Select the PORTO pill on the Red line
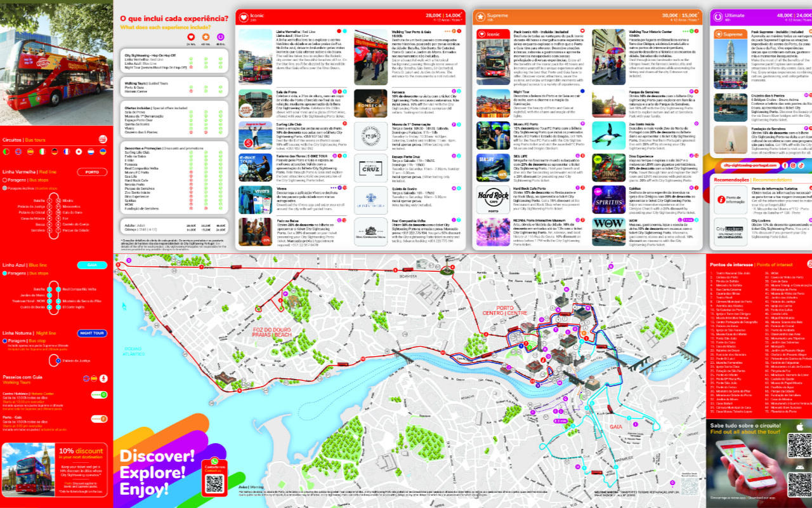Screen dimensions: 812x508 [x=92, y=172]
